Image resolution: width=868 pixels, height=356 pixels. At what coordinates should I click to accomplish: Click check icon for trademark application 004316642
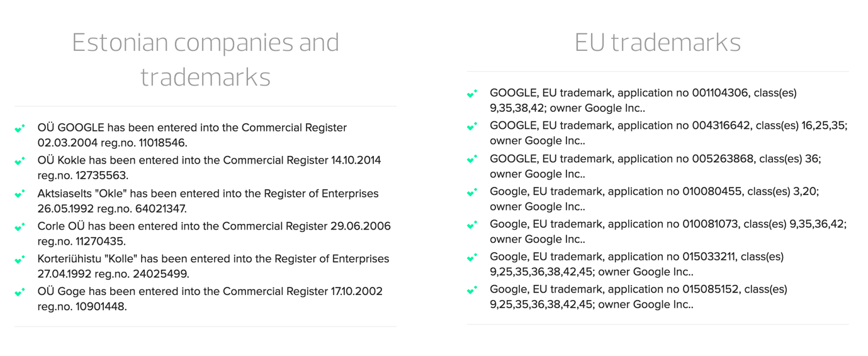pos(472,126)
